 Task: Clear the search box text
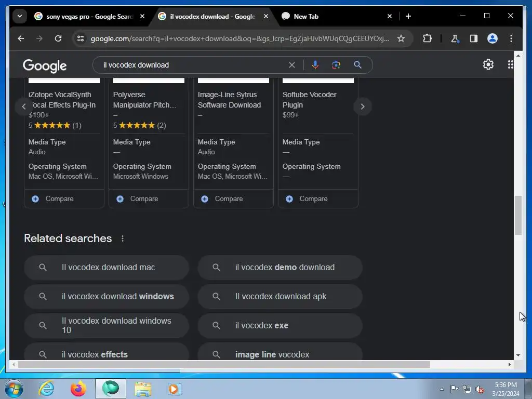coord(292,65)
